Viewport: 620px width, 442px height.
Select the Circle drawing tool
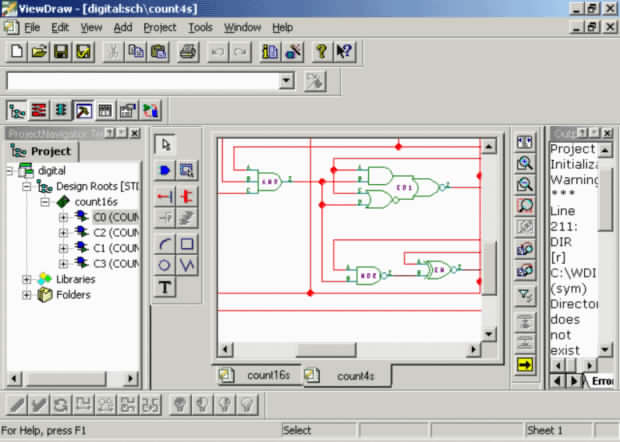click(x=165, y=265)
